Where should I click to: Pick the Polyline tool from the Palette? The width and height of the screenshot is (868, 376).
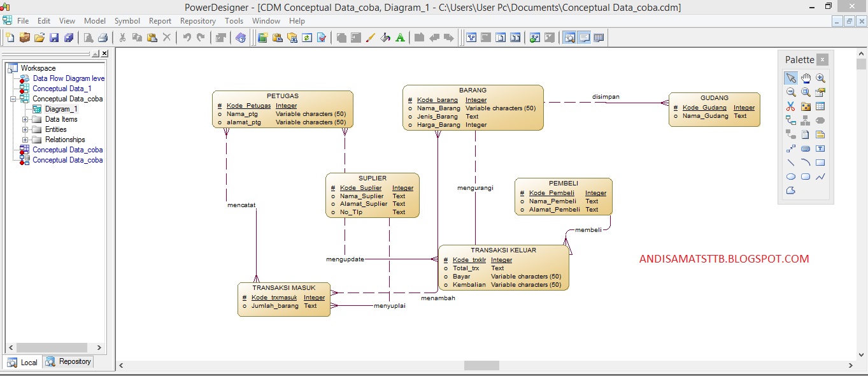tap(820, 176)
